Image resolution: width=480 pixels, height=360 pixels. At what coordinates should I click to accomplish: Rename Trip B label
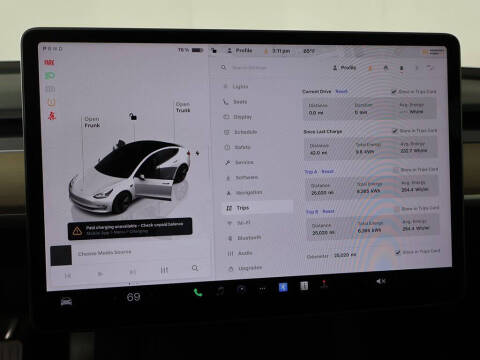tap(312, 212)
